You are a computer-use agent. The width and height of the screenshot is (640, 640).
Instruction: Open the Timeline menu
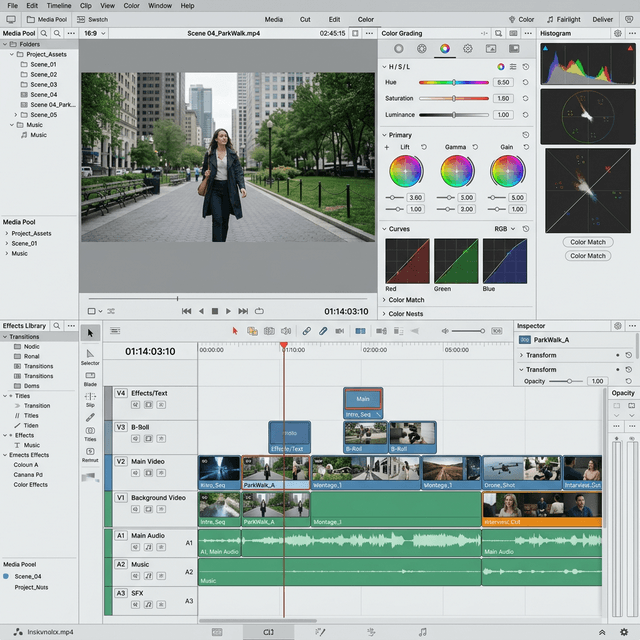click(59, 6)
